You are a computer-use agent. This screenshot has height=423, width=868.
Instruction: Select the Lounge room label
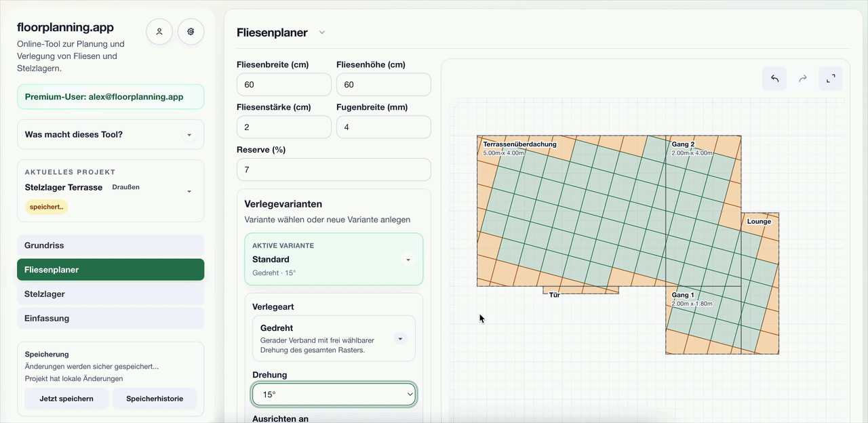(x=759, y=222)
